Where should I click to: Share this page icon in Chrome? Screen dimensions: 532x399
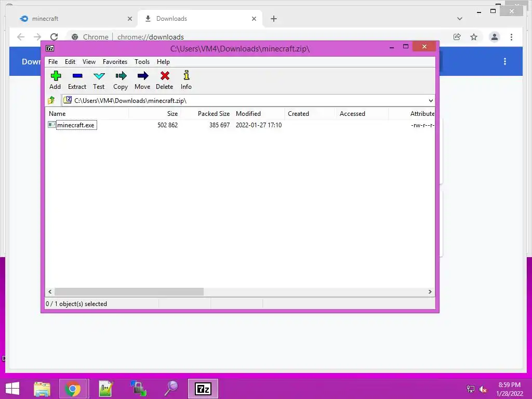coord(457,37)
